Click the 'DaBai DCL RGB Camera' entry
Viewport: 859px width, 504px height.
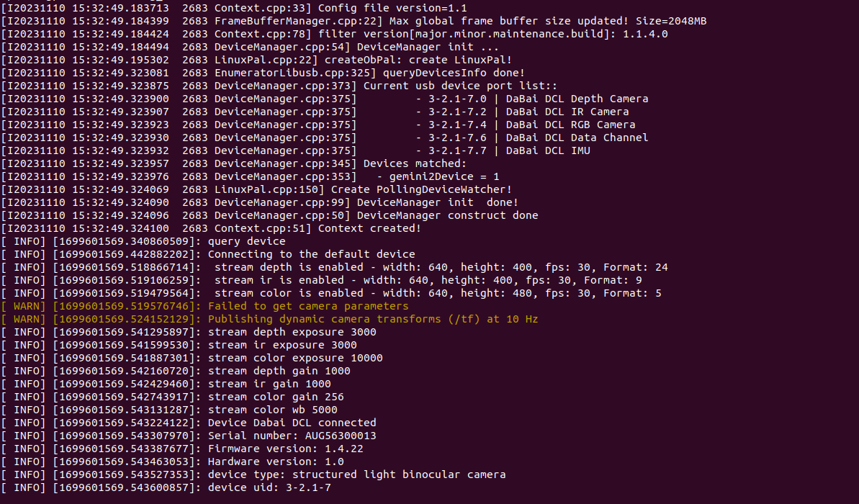point(570,125)
